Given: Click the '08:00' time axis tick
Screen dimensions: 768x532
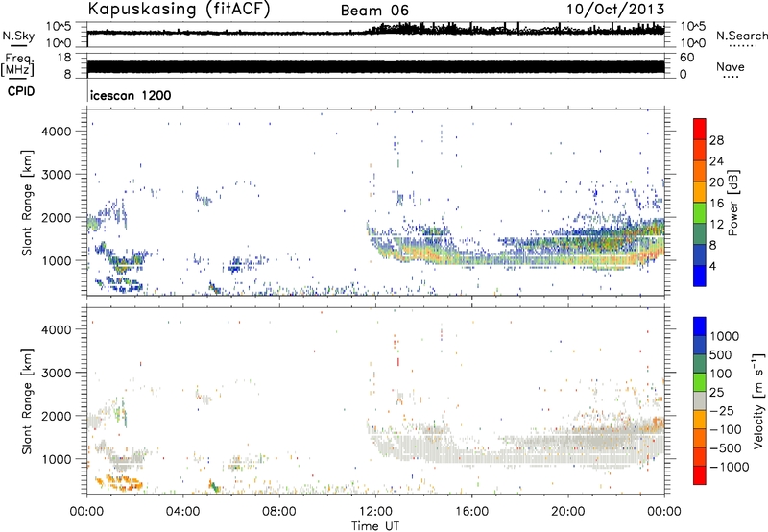Looking at the screenshot, I should (x=279, y=512).
